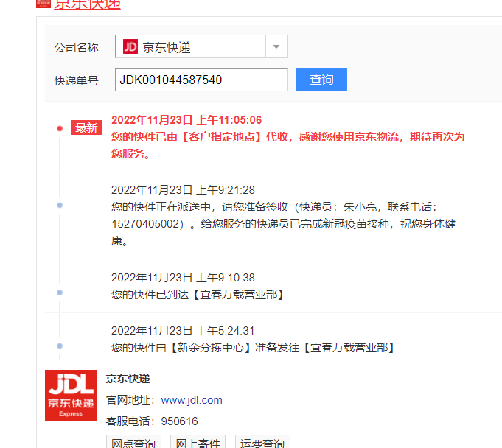Click timeline dot for 上午9:21:28 entry

click(x=60, y=206)
